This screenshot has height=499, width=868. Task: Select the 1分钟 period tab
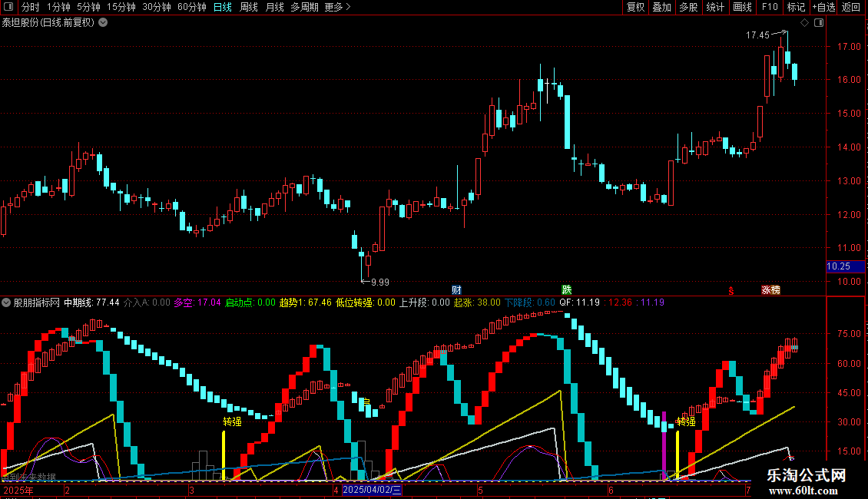pyautogui.click(x=58, y=7)
